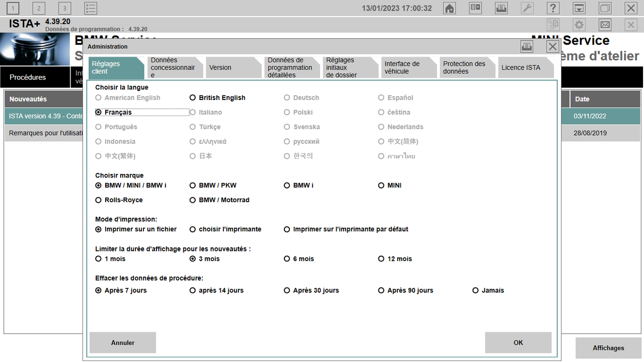Click the Annuler button
The image size is (644, 362).
pyautogui.click(x=123, y=342)
